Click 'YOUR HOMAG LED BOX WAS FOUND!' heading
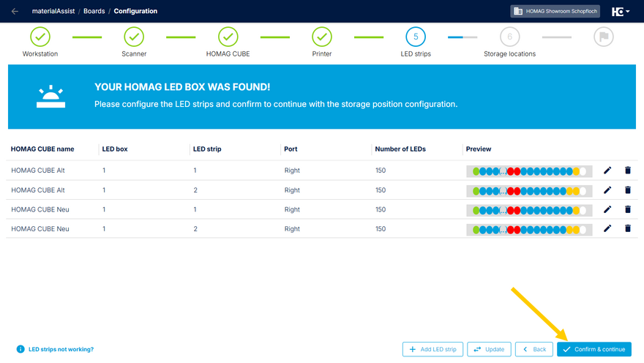644x363 pixels. point(182,87)
